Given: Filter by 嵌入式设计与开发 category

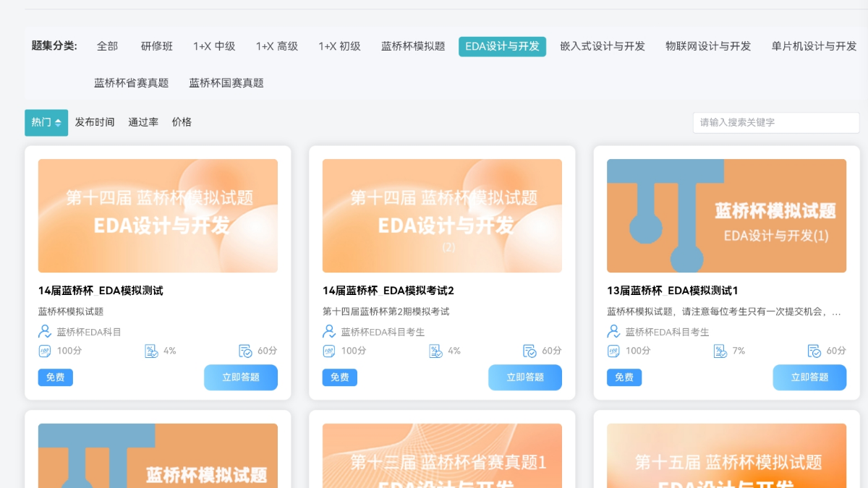Looking at the screenshot, I should pos(603,46).
